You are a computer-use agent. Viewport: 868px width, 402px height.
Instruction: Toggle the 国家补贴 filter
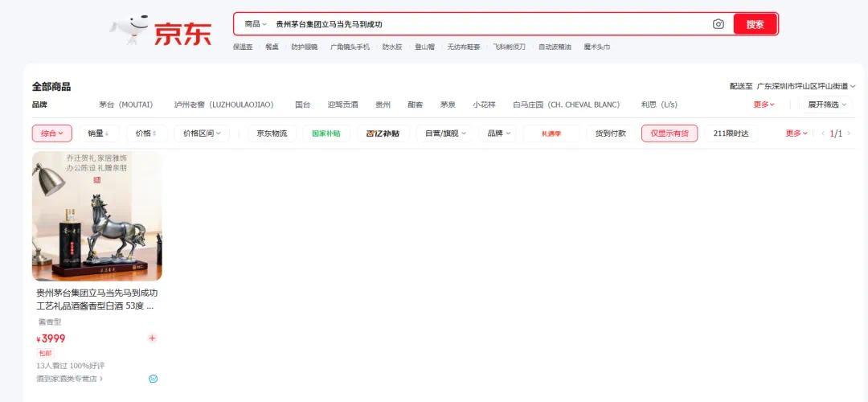coord(326,133)
